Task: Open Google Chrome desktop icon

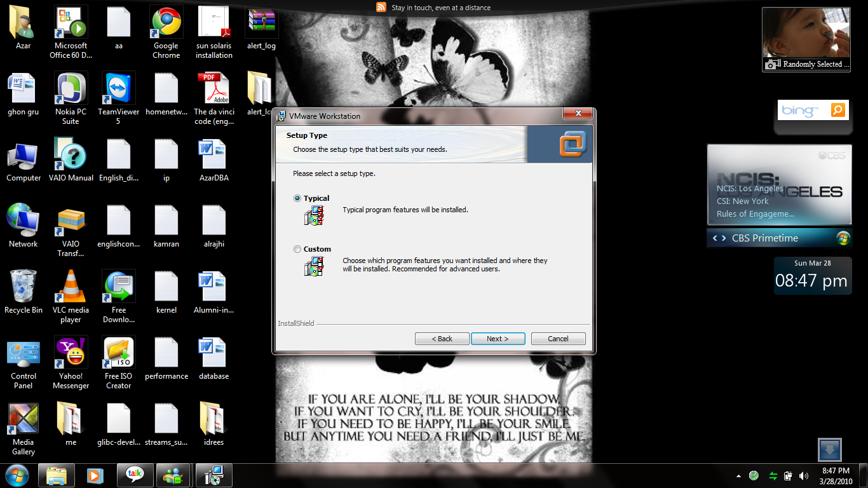Action: pyautogui.click(x=166, y=24)
